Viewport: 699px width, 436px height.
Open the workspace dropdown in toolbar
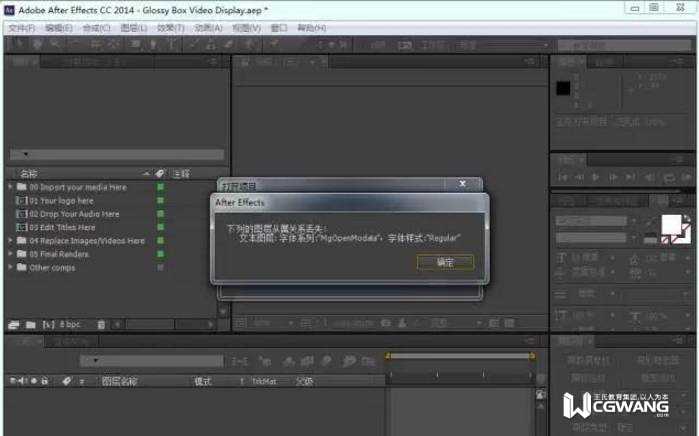click(545, 45)
